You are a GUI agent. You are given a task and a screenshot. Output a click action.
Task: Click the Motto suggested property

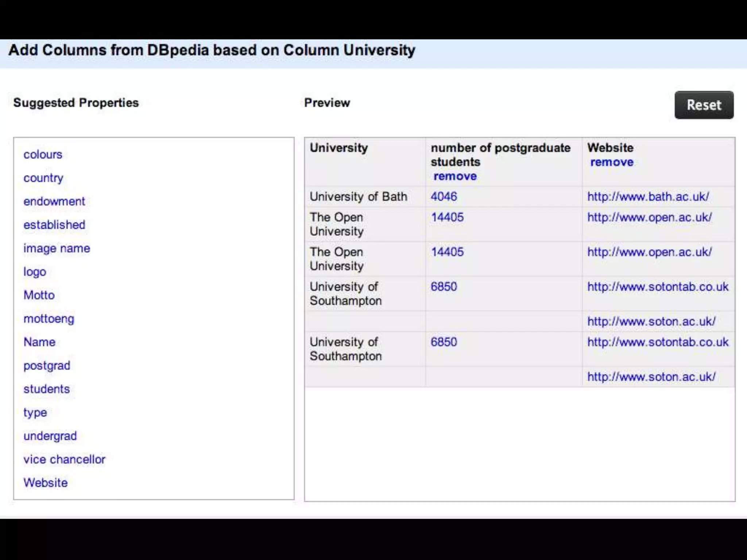(39, 295)
